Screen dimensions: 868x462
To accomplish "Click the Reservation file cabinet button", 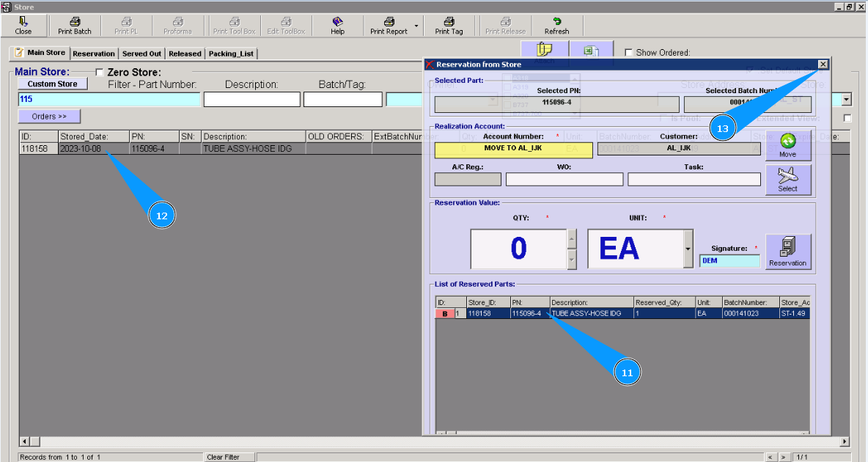I will click(788, 252).
